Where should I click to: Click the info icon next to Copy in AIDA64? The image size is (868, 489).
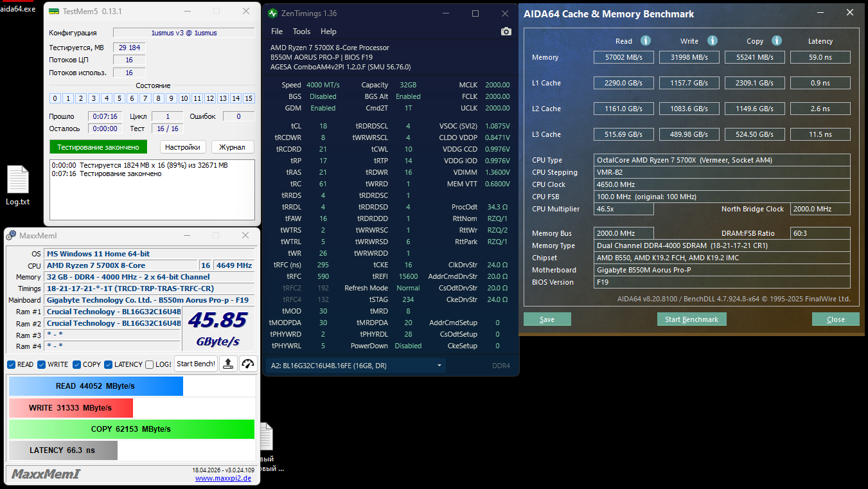point(777,40)
